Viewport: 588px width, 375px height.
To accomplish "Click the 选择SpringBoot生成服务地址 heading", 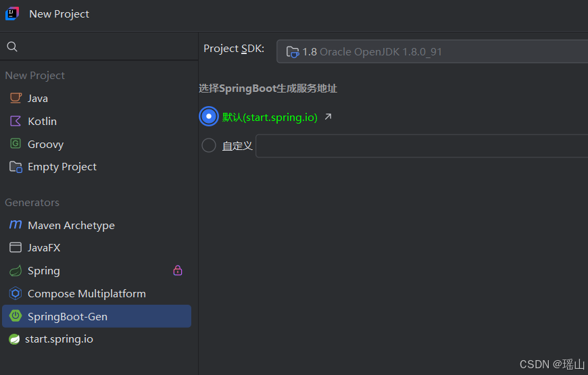I will [x=268, y=89].
